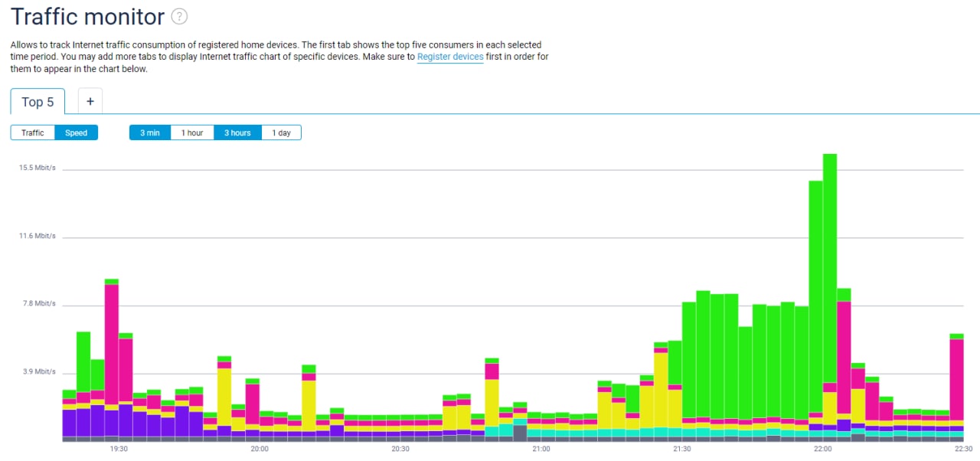This screenshot has width=980, height=461.
Task: Add a new tab with plus button
Action: [x=90, y=101]
